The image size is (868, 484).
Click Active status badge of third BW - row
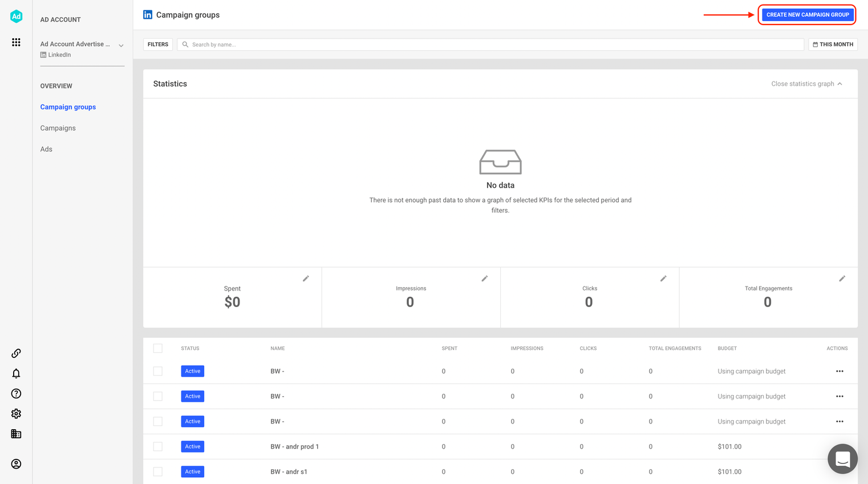(193, 421)
